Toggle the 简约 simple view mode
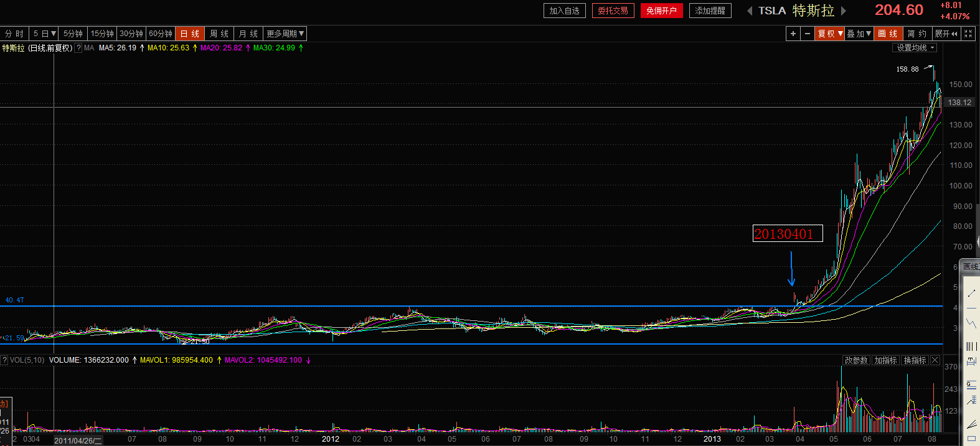The image size is (980, 446). (x=917, y=34)
